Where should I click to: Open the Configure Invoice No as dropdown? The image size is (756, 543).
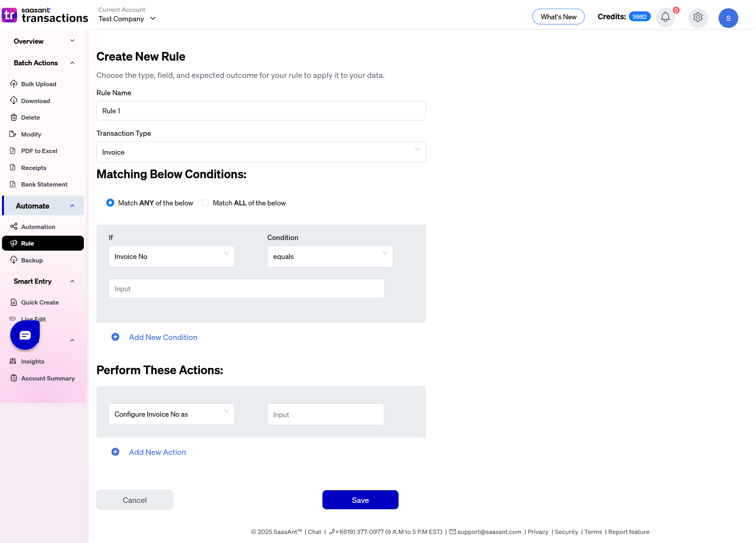pyautogui.click(x=172, y=414)
